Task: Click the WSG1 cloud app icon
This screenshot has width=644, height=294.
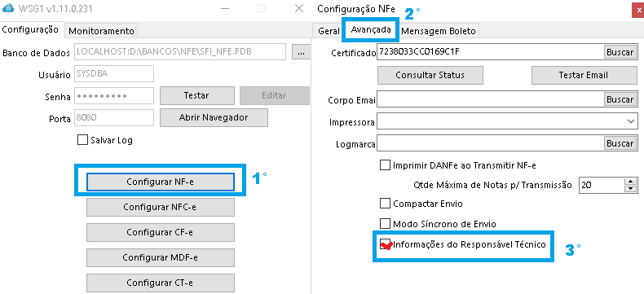Action: tap(8, 9)
